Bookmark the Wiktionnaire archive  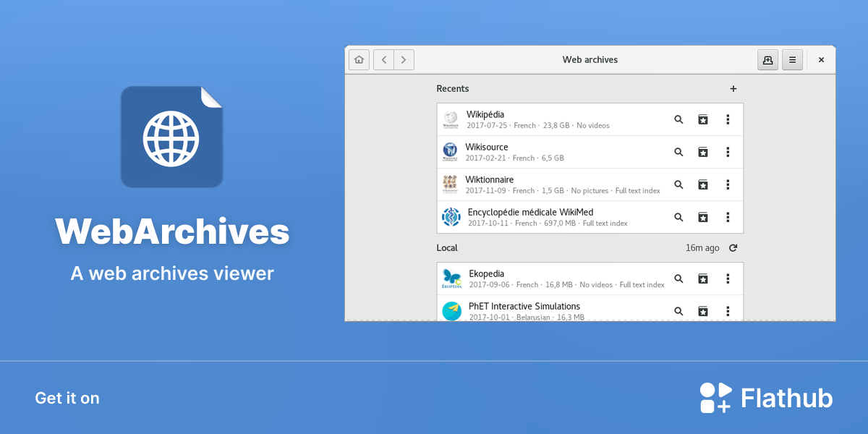(x=702, y=184)
